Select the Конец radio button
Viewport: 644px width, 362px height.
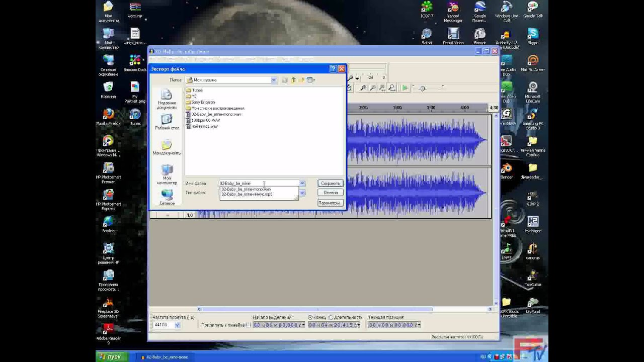coord(310,318)
